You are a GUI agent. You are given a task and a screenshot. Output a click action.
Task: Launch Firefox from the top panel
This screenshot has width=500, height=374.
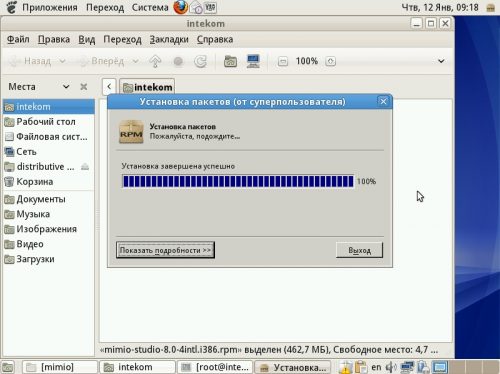pyautogui.click(x=181, y=7)
